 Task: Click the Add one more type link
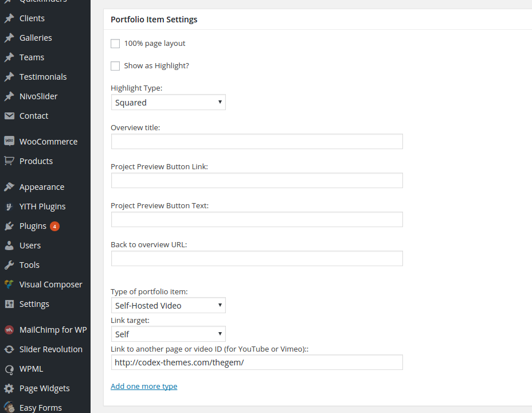pyautogui.click(x=144, y=387)
